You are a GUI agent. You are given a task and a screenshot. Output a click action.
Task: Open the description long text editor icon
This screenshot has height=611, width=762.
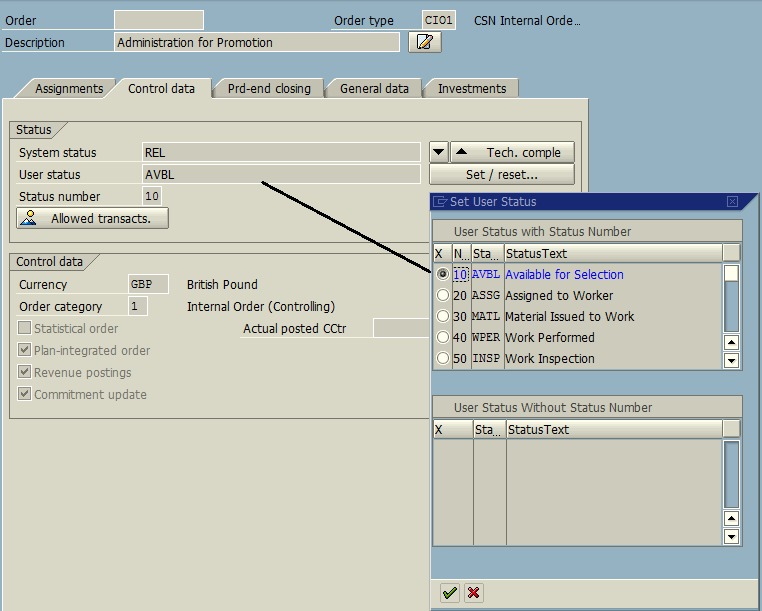425,42
